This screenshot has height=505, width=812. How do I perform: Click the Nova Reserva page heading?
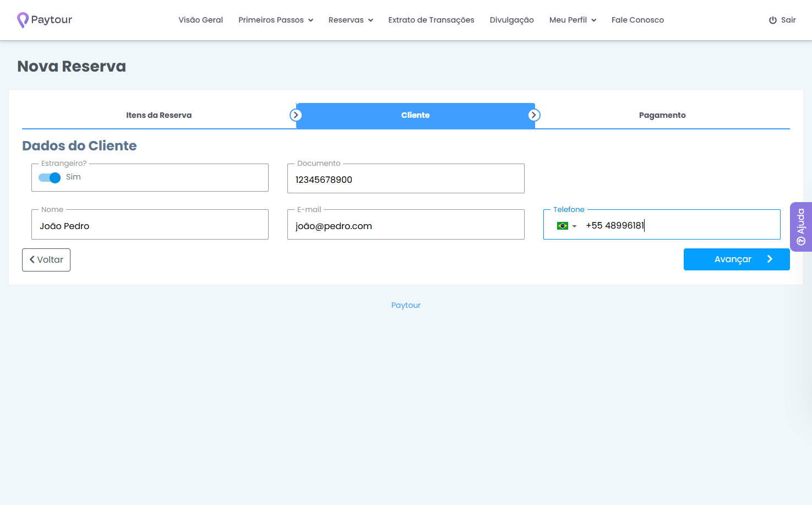point(72,66)
